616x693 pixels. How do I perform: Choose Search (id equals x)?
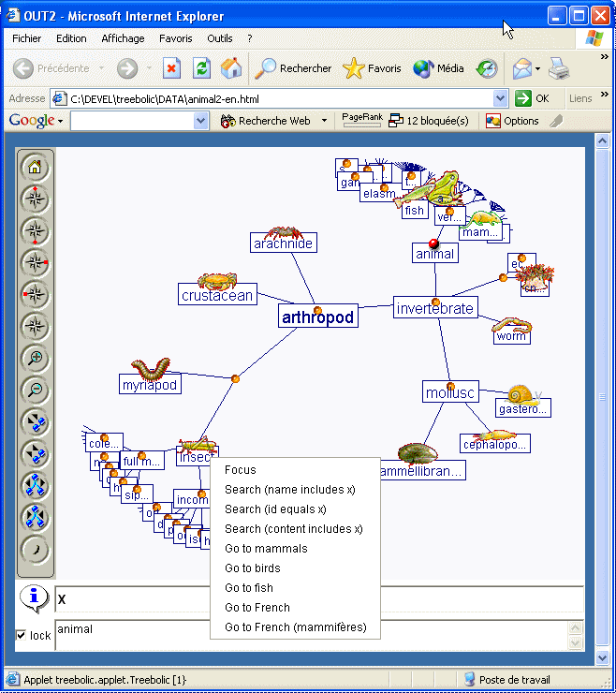295,509
